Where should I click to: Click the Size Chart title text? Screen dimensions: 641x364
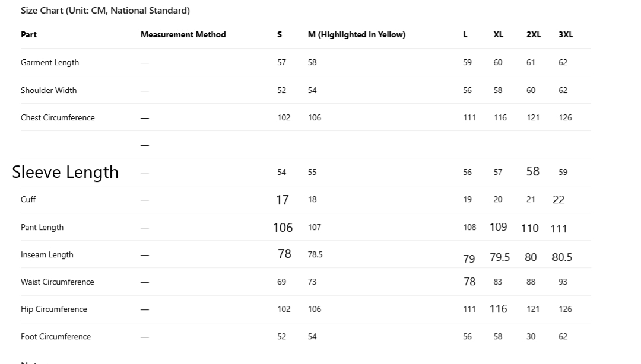(x=105, y=11)
